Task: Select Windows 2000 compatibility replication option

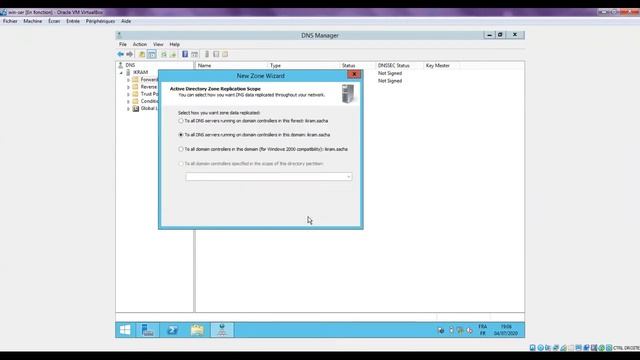Action: coord(181,149)
